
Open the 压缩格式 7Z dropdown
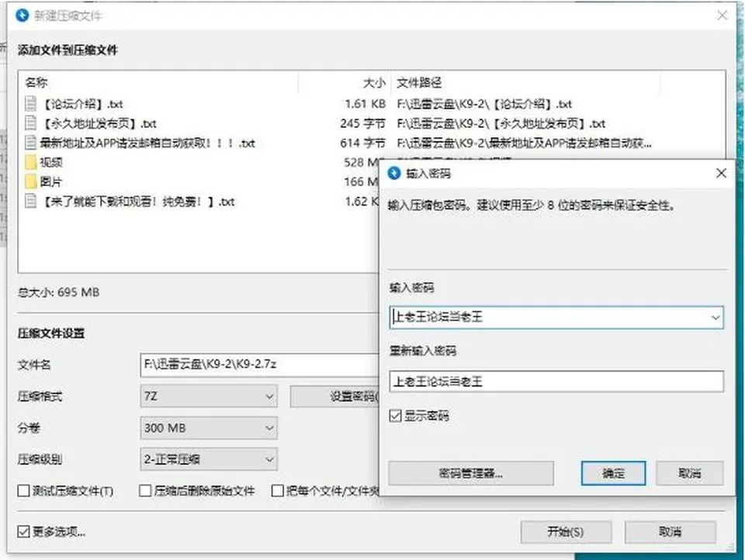(209, 396)
